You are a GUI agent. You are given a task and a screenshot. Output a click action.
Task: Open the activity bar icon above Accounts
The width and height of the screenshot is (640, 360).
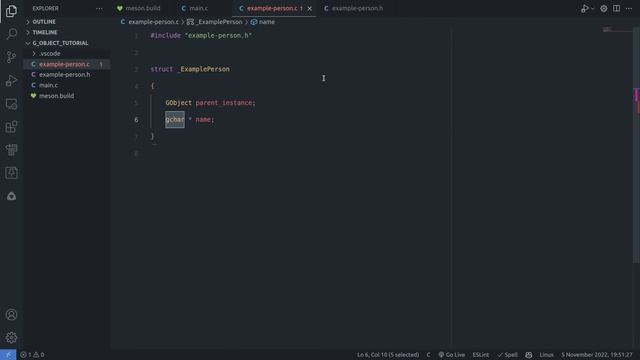coord(11,196)
